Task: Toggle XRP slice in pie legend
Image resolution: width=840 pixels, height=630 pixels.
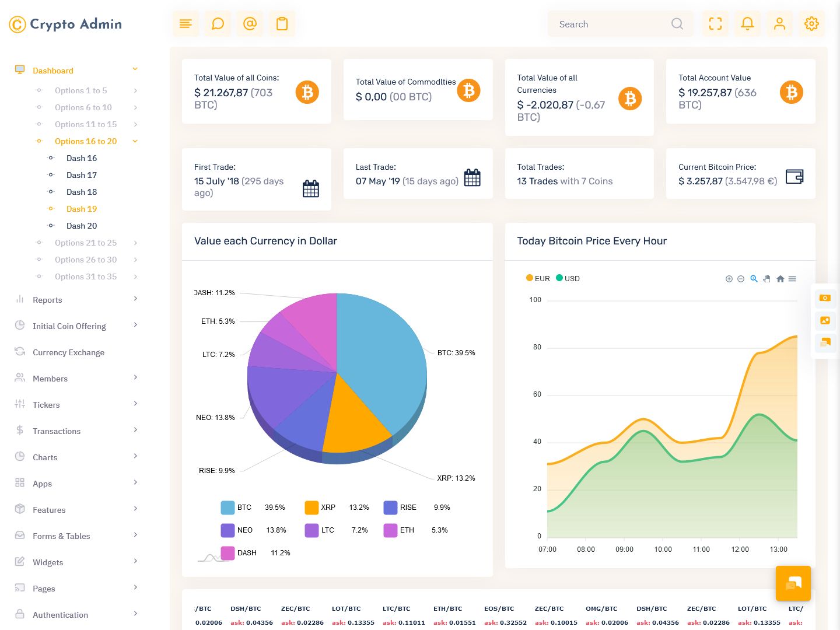Action: [x=337, y=508]
